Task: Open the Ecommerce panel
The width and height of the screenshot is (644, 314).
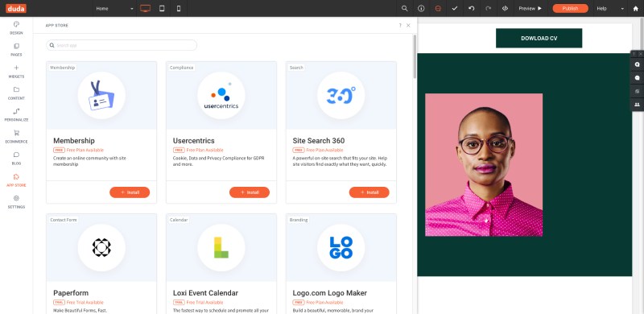Action: pyautogui.click(x=16, y=136)
